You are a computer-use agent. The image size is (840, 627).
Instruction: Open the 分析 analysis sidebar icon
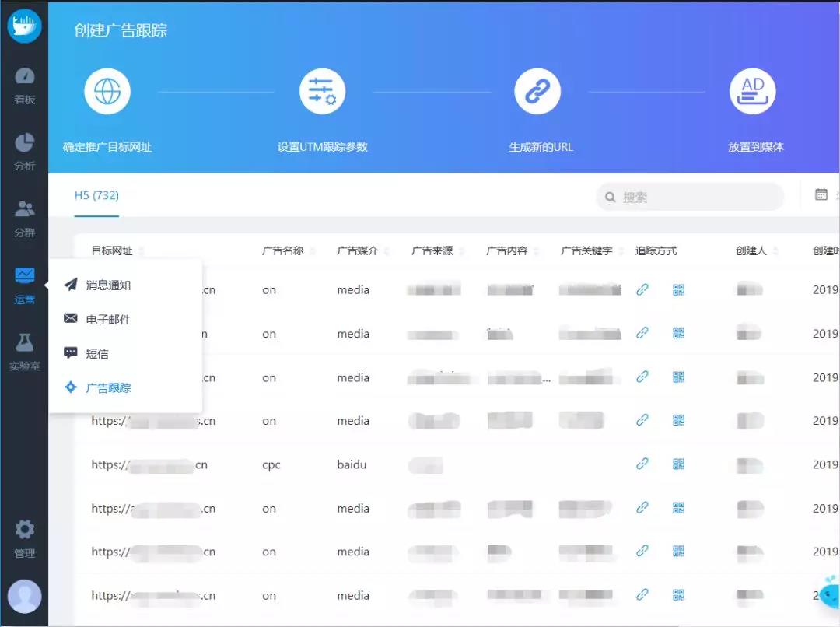point(25,152)
